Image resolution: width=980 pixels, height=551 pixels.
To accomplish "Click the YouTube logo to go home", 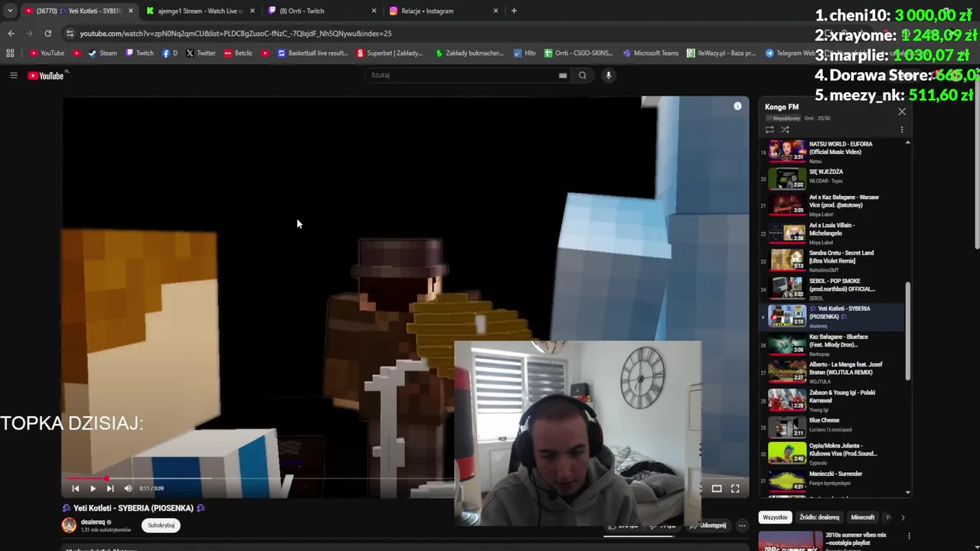I will (47, 75).
